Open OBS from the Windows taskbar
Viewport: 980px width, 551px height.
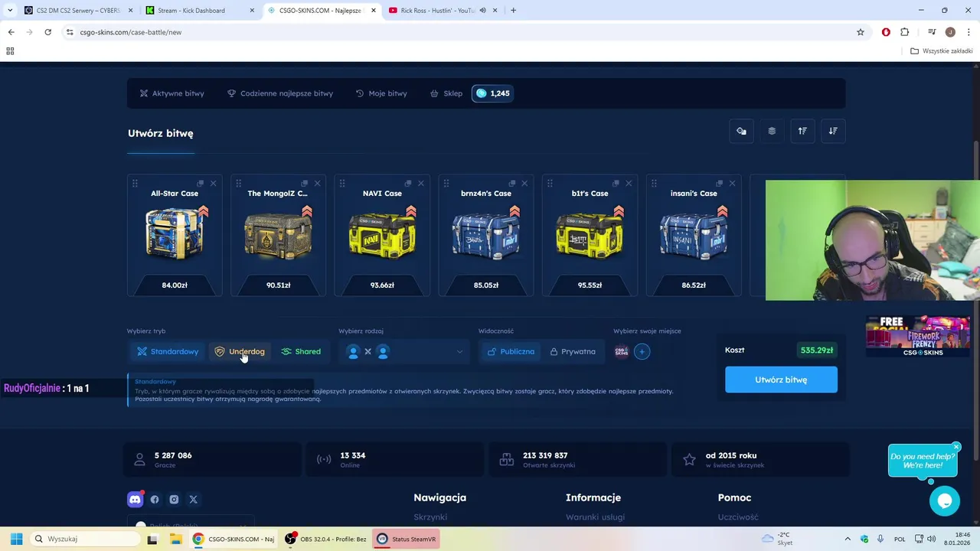coord(326,539)
